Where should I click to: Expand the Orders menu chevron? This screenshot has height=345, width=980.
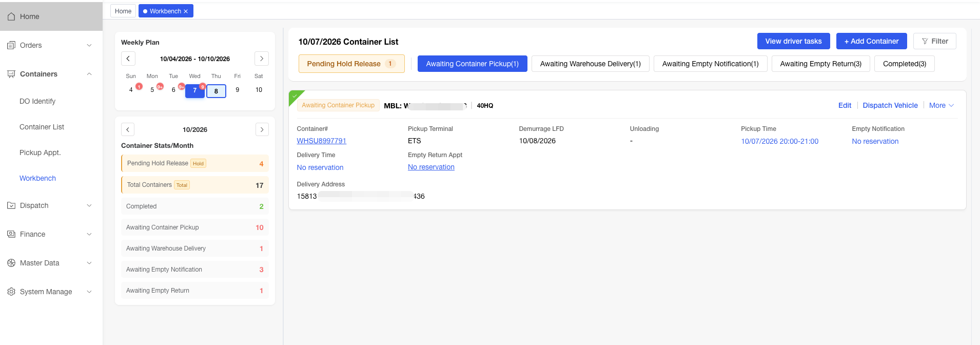(89, 45)
